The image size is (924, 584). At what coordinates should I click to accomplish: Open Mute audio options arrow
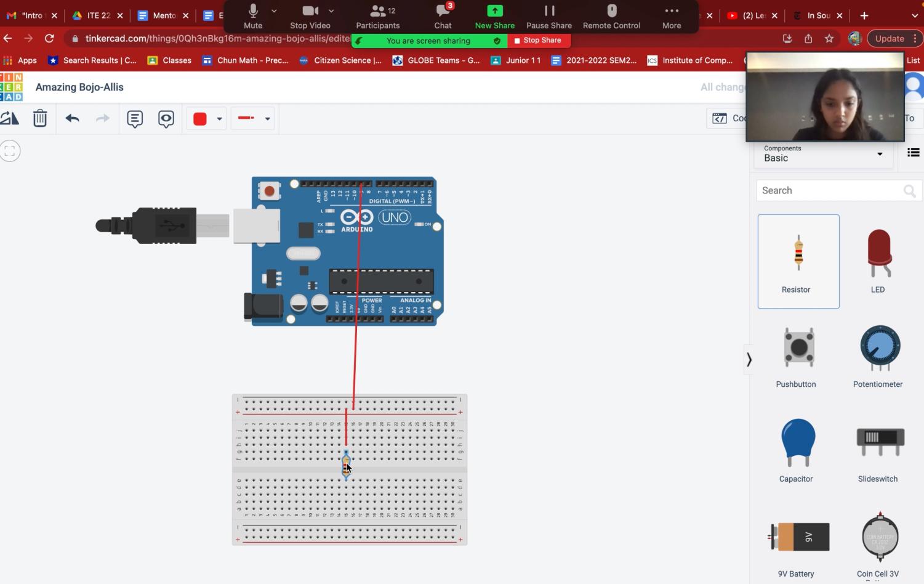point(274,11)
